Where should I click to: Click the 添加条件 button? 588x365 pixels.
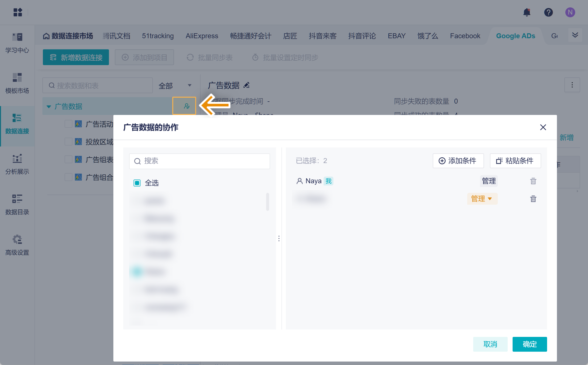click(x=458, y=161)
